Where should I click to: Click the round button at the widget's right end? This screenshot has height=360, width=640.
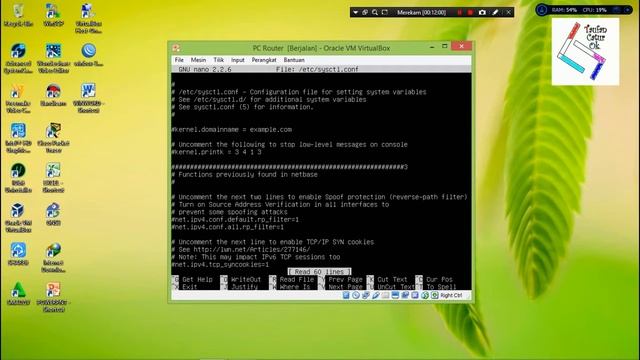(x=628, y=10)
